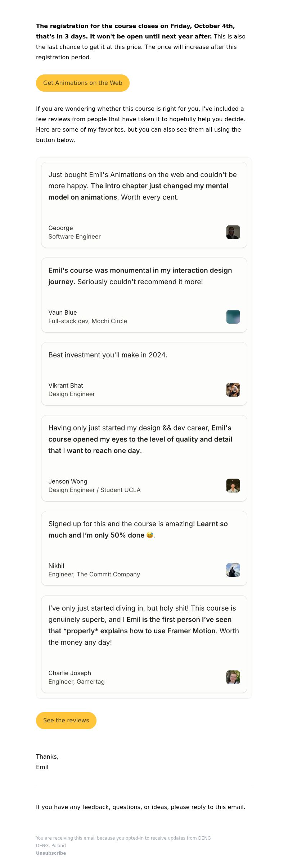Click the Charlie Joseph name label
This screenshot has width=288, height=868.
point(70,673)
